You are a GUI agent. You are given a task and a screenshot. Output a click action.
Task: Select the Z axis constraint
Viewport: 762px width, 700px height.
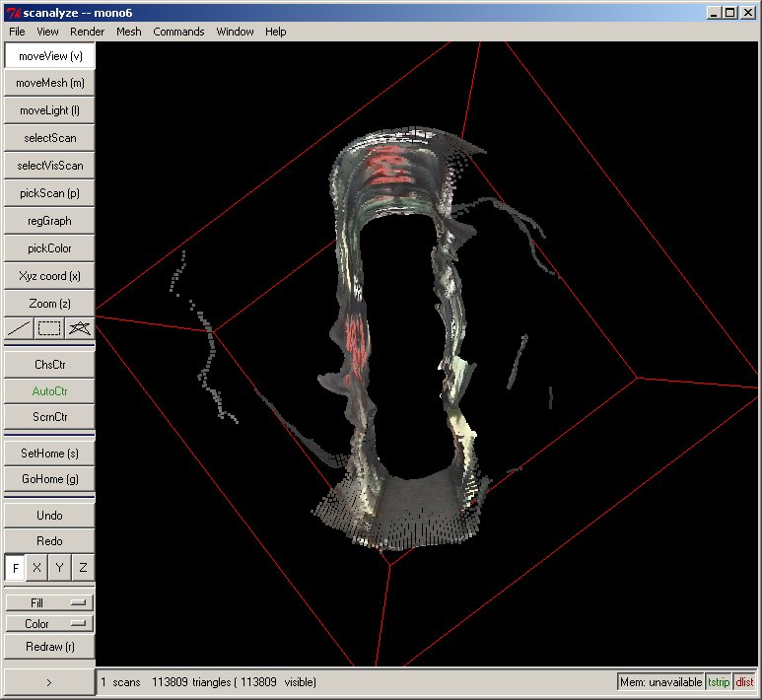coord(83,569)
